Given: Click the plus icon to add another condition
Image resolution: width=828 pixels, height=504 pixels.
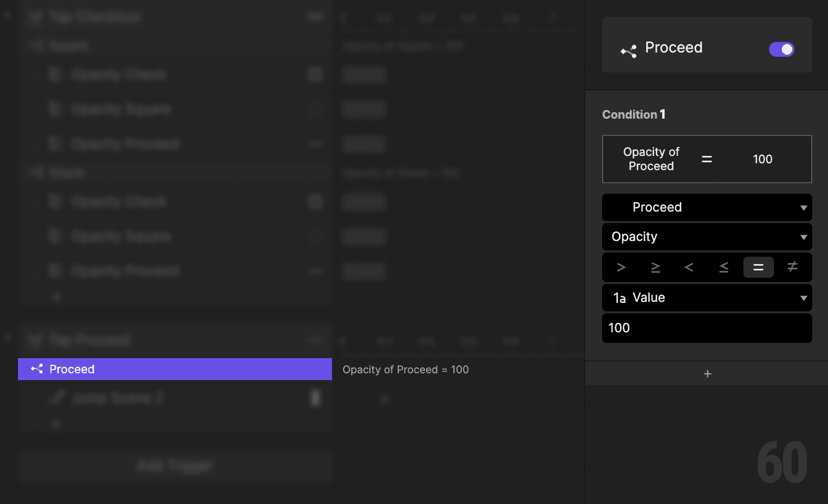Looking at the screenshot, I should pos(707,373).
